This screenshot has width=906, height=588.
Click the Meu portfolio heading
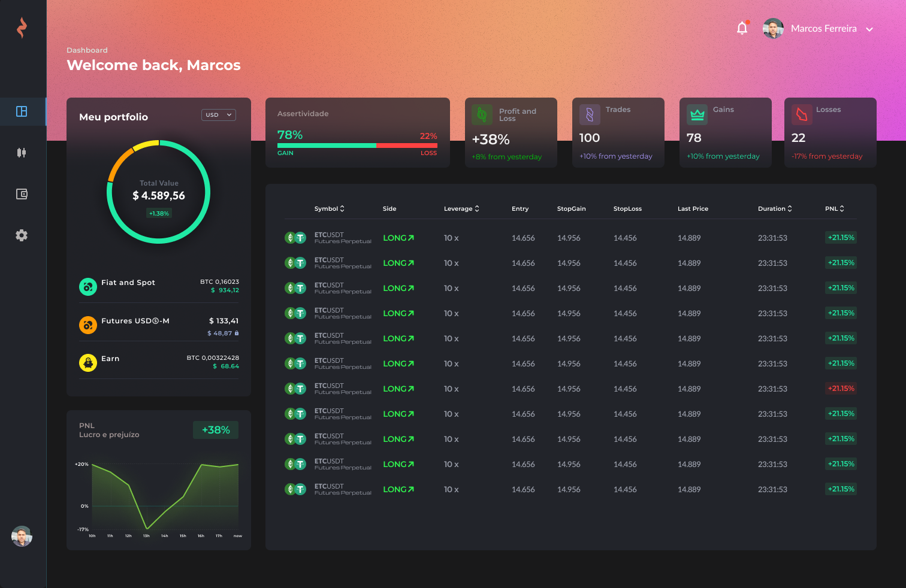[113, 117]
